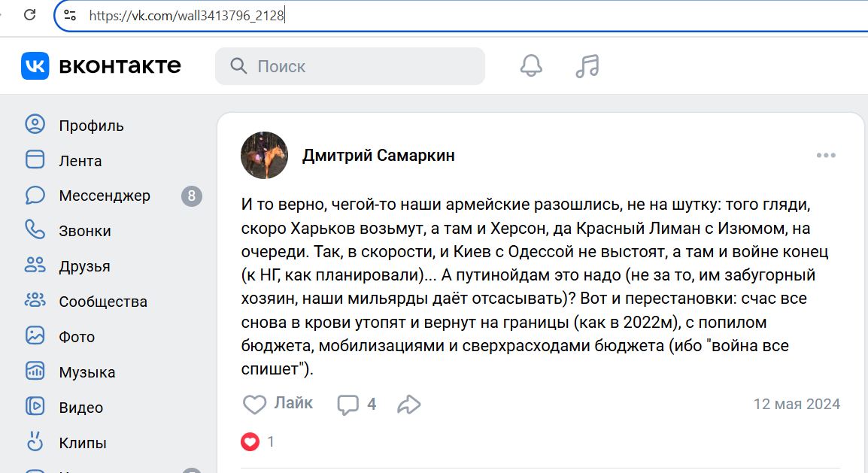Click the comments speech bubble icon

coord(348,405)
